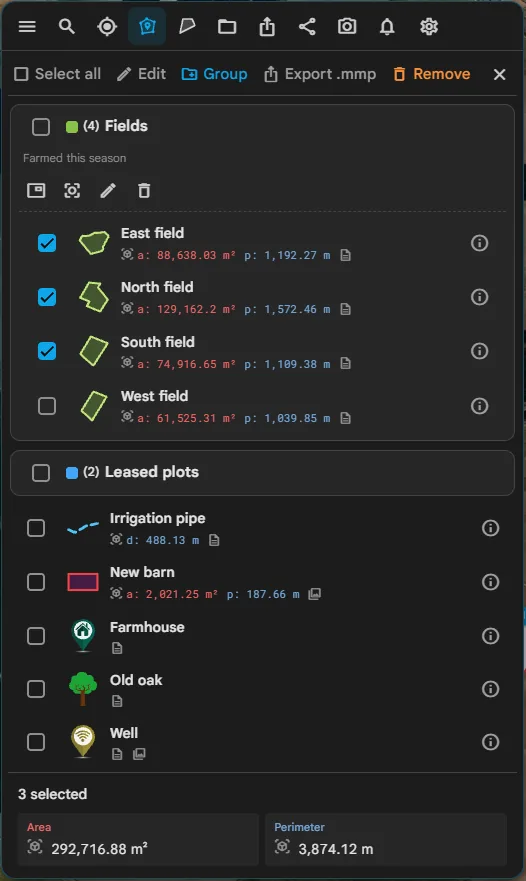Click the share icon in top toolbar
This screenshot has width=526, height=881.
[x=307, y=26]
